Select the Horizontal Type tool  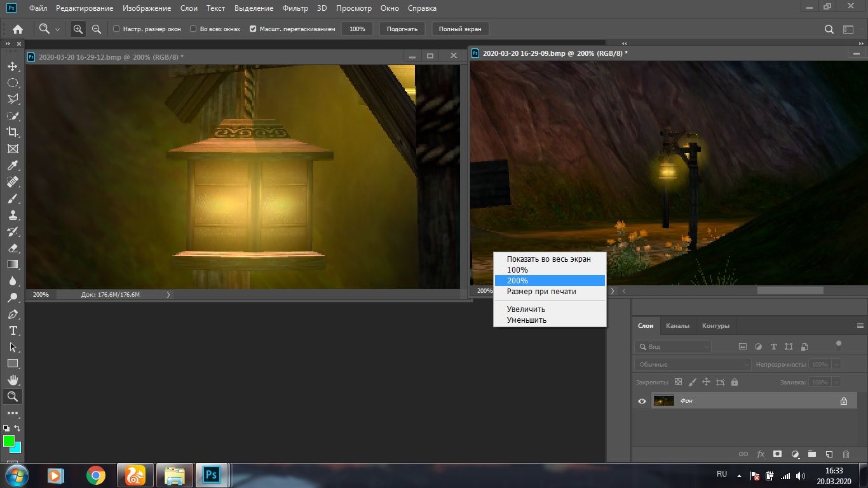(x=12, y=330)
